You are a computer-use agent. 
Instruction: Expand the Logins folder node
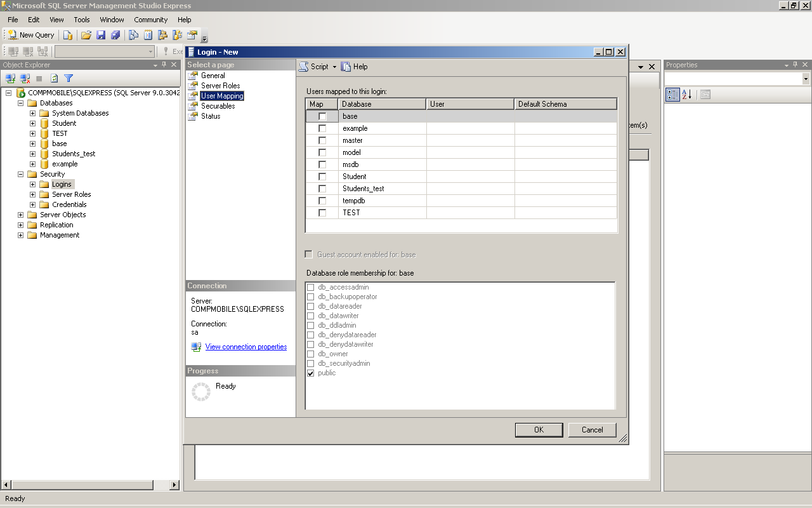pyautogui.click(x=32, y=184)
